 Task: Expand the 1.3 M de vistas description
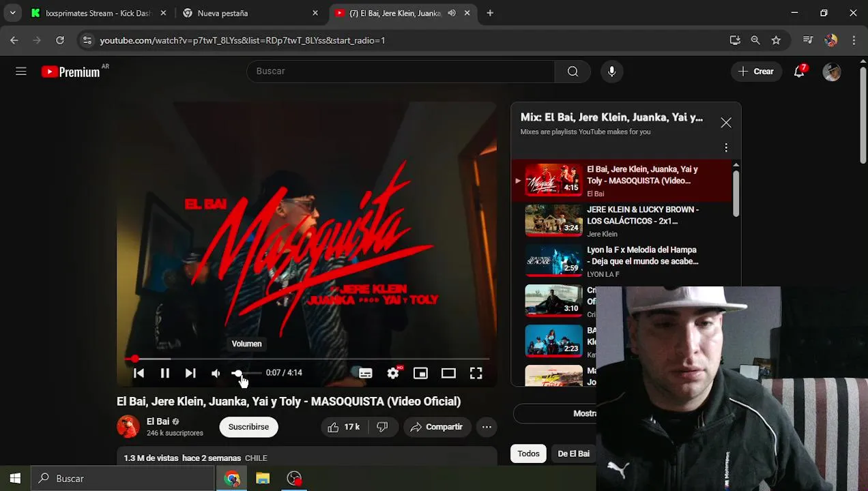tap(306, 456)
